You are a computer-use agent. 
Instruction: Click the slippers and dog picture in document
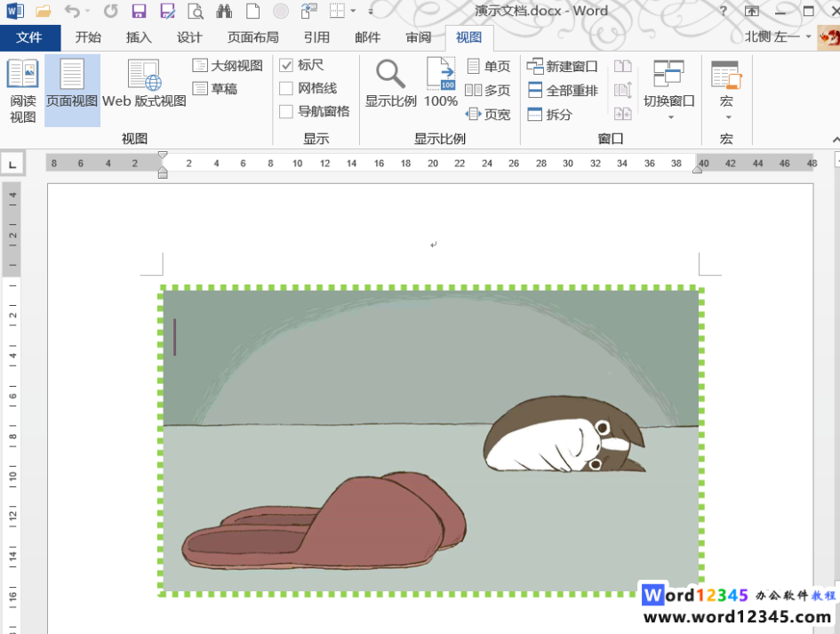431,440
